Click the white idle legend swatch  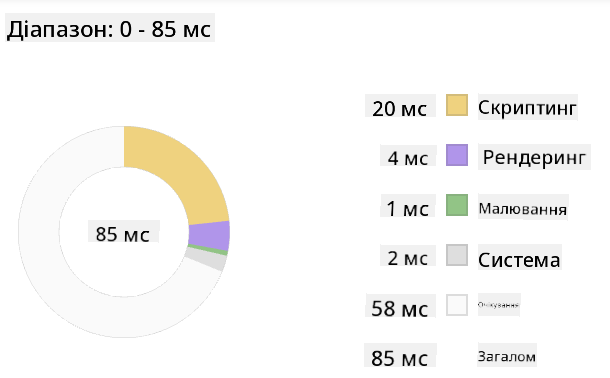coord(457,305)
